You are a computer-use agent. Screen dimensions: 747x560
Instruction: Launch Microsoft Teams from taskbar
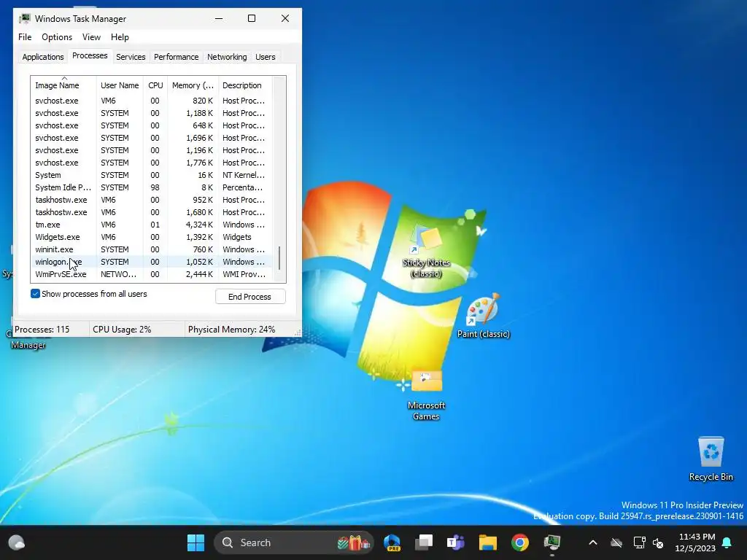[455, 542]
